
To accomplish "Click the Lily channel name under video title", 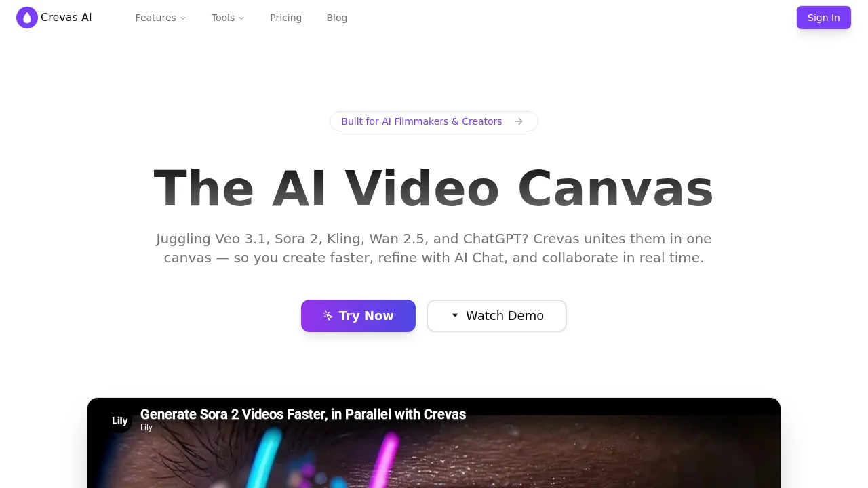I will point(146,428).
